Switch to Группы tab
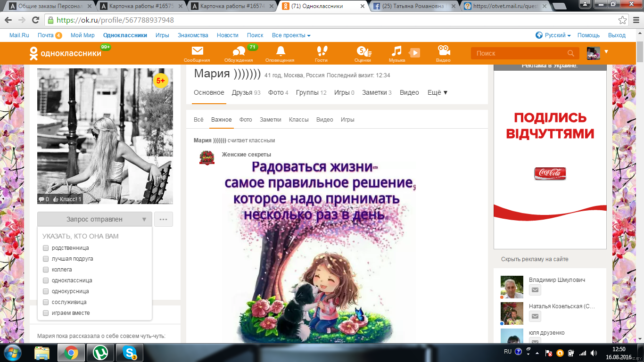 pos(311,92)
